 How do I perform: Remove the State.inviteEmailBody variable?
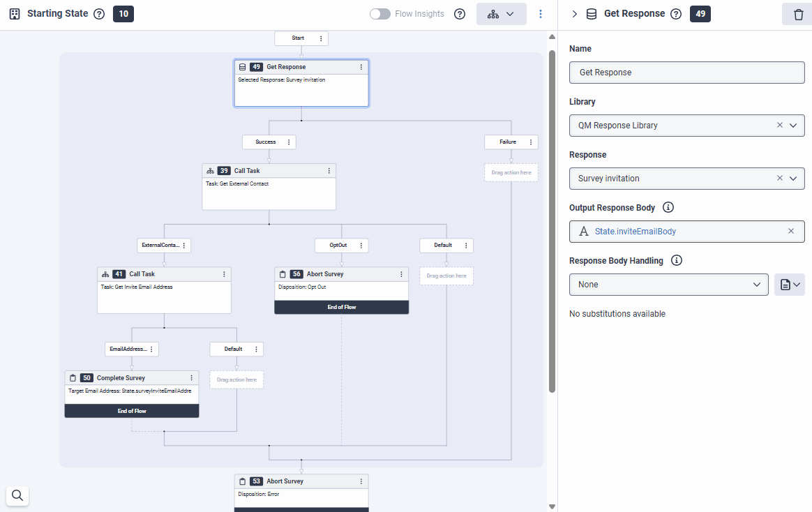791,232
